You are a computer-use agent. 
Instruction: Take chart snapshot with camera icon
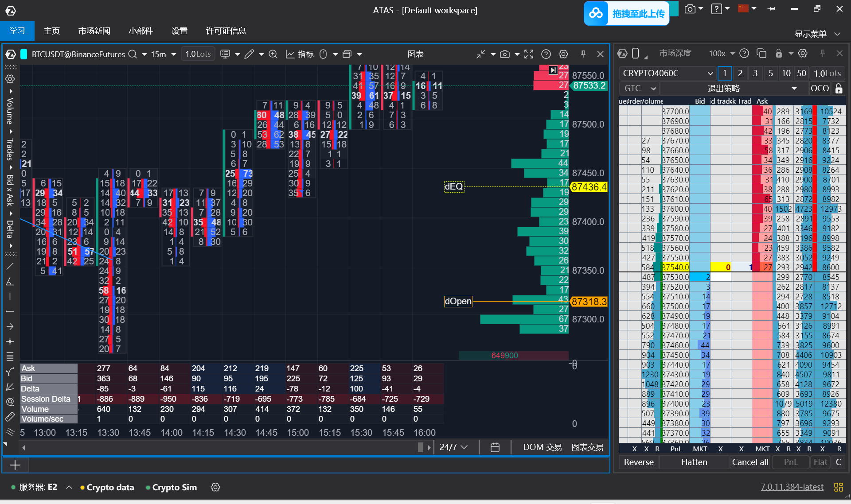[x=504, y=54]
